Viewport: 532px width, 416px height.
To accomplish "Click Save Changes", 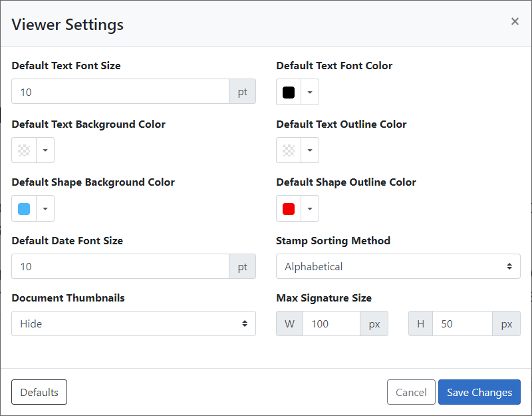I will click(479, 392).
